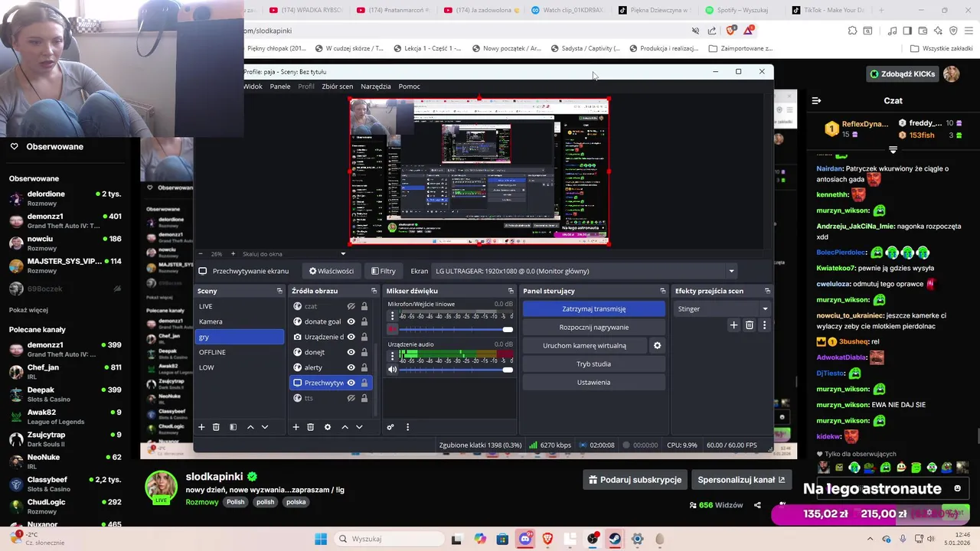Add a new scene with plus icon
The width and height of the screenshot is (980, 551).
[x=201, y=427]
